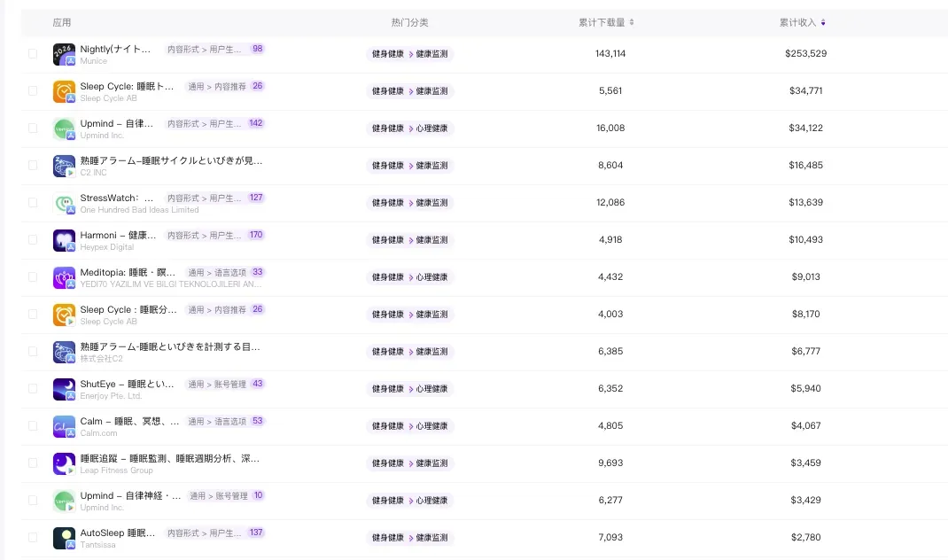Image resolution: width=948 pixels, height=560 pixels.
Task: Click the download count 9,693
Action: [610, 463]
